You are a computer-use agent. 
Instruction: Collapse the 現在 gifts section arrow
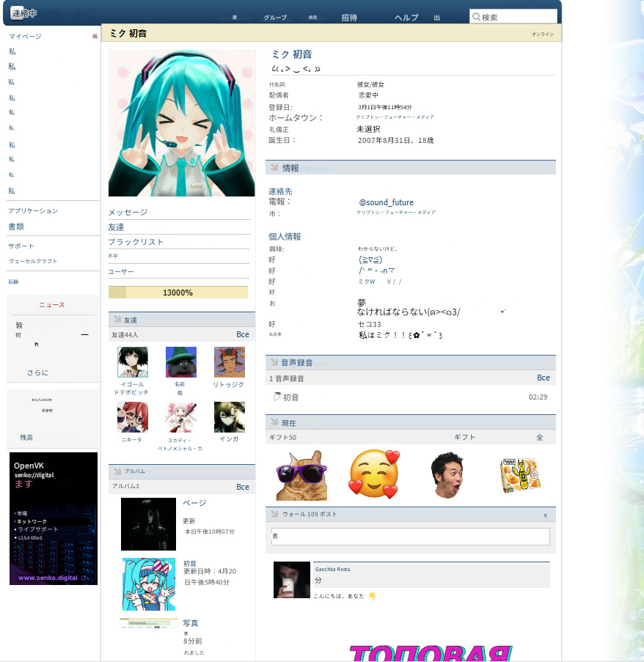pyautogui.click(x=274, y=422)
